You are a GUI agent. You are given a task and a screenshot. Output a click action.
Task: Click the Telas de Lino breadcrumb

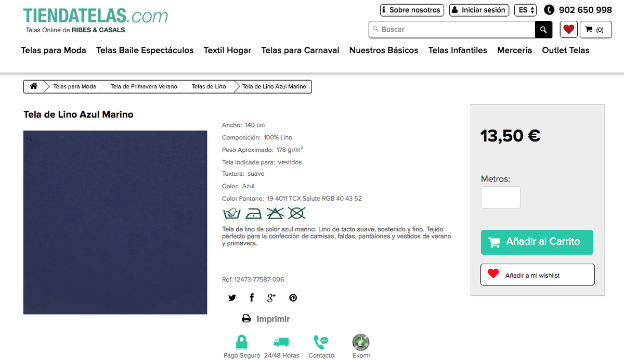coord(209,86)
